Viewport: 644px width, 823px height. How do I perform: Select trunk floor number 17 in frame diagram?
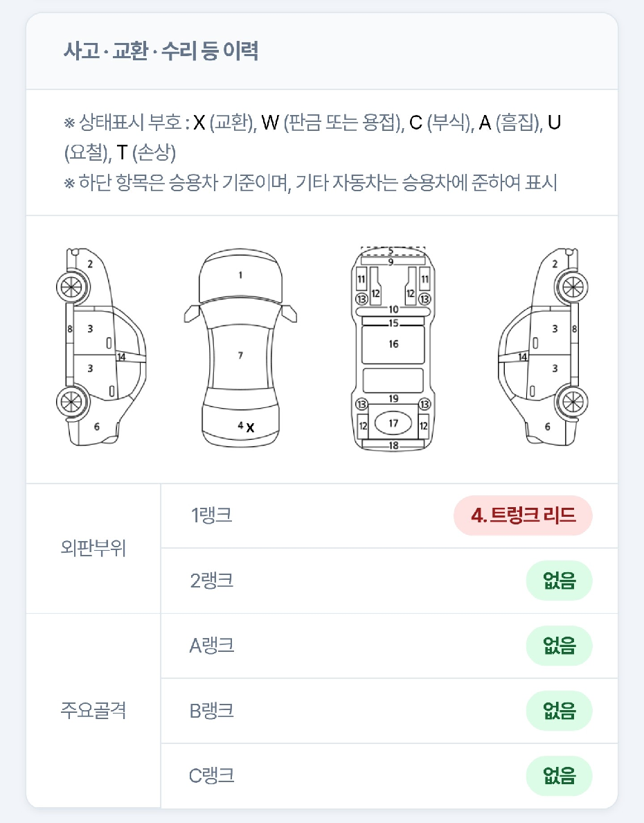[393, 423]
